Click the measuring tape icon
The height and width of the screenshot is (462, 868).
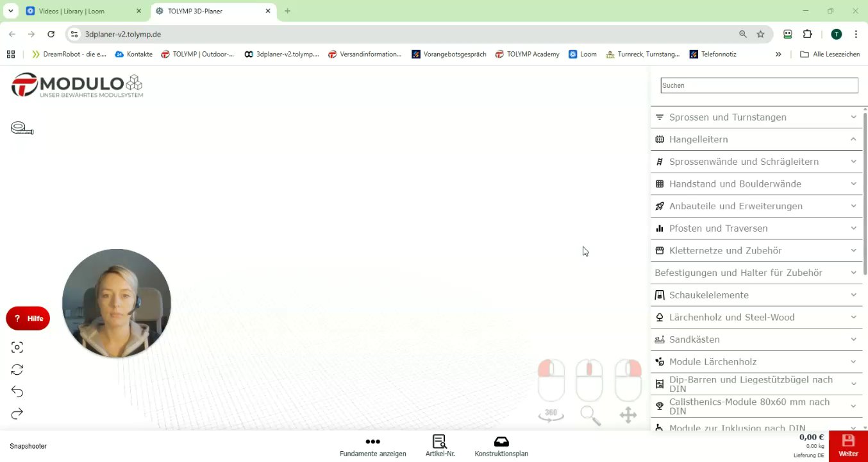(x=22, y=128)
